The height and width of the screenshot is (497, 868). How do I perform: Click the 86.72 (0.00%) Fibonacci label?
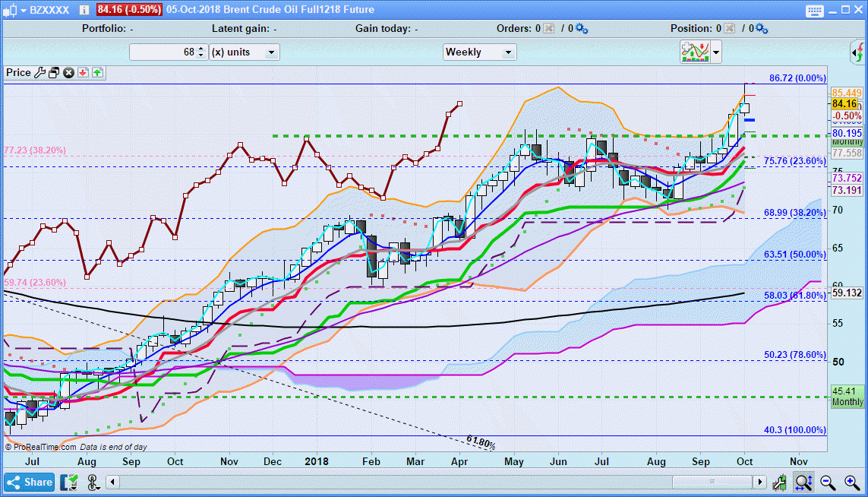(797, 78)
